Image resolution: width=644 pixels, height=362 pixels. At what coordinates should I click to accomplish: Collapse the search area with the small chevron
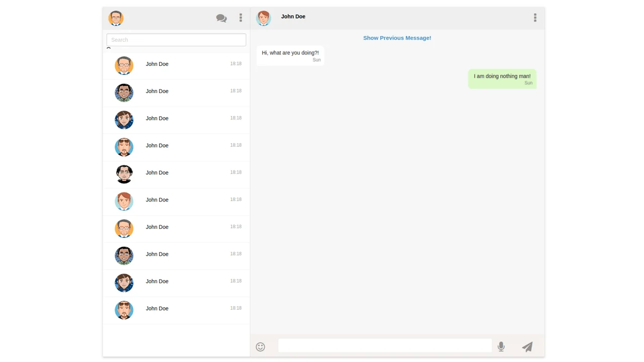point(109,49)
